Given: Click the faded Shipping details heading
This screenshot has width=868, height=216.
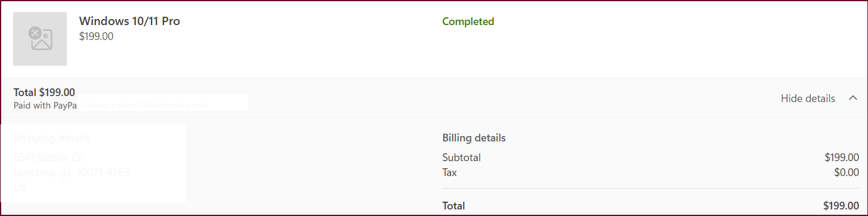Looking at the screenshot, I should [52, 138].
